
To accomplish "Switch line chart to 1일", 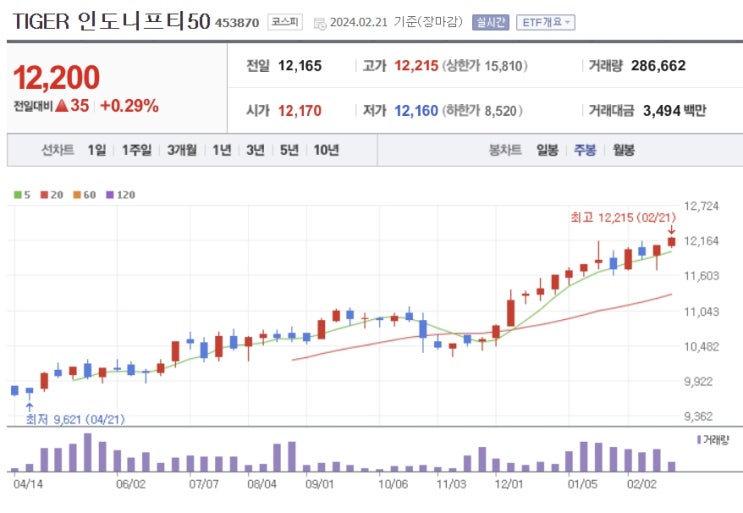I will [96, 150].
